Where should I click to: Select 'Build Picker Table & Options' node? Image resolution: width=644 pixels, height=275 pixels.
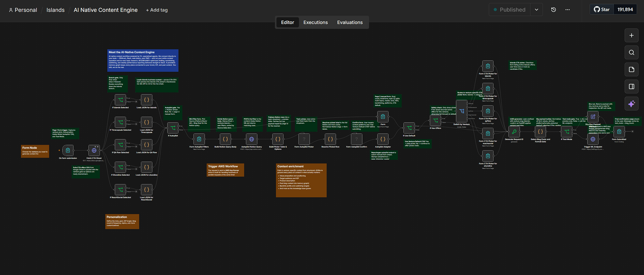[278, 139]
